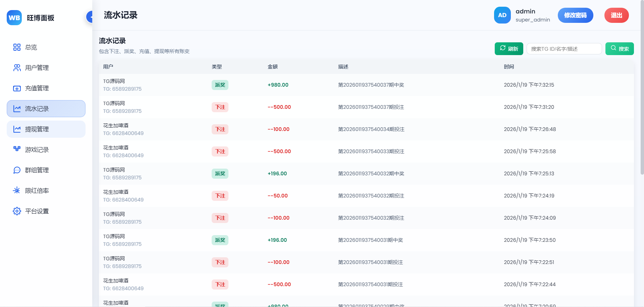Focus the 搜索TG ID/名字/描述 search field
The image size is (644, 307).
pyautogui.click(x=564, y=49)
